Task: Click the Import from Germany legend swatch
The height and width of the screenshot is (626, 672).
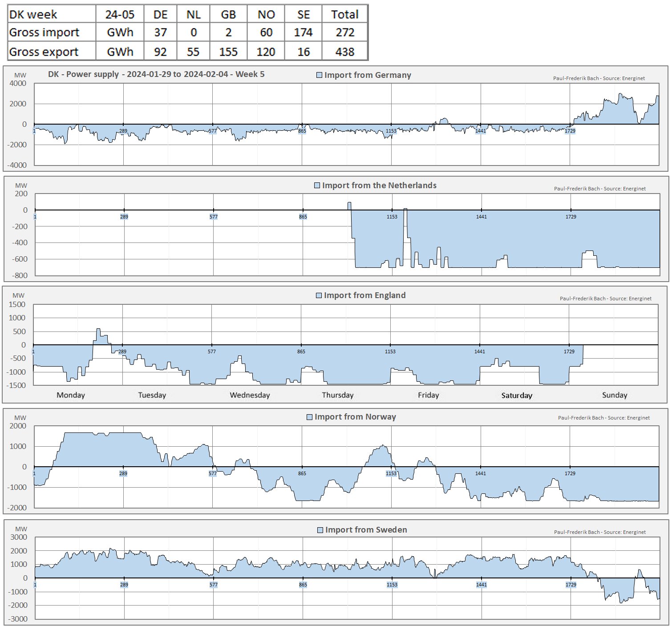Action: pyautogui.click(x=319, y=75)
